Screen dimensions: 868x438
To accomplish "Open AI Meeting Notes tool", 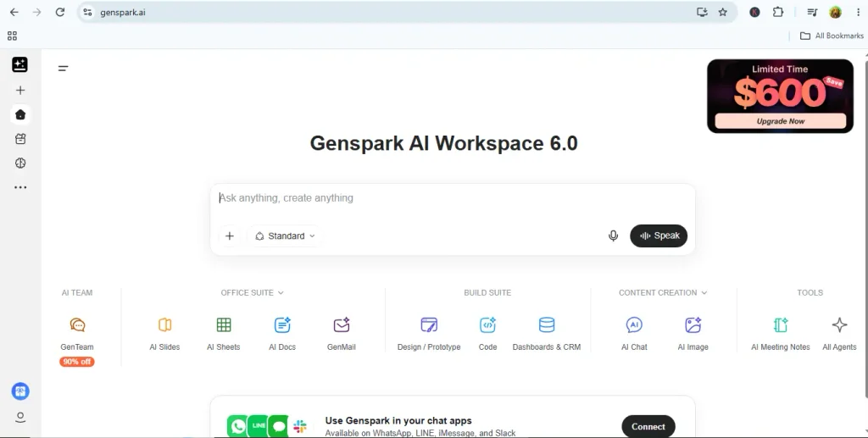I will click(x=781, y=334).
